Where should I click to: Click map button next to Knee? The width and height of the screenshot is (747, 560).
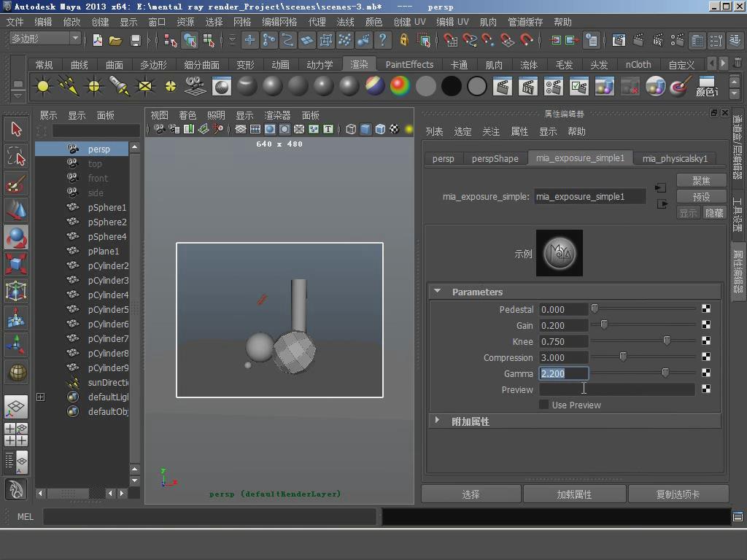point(706,341)
